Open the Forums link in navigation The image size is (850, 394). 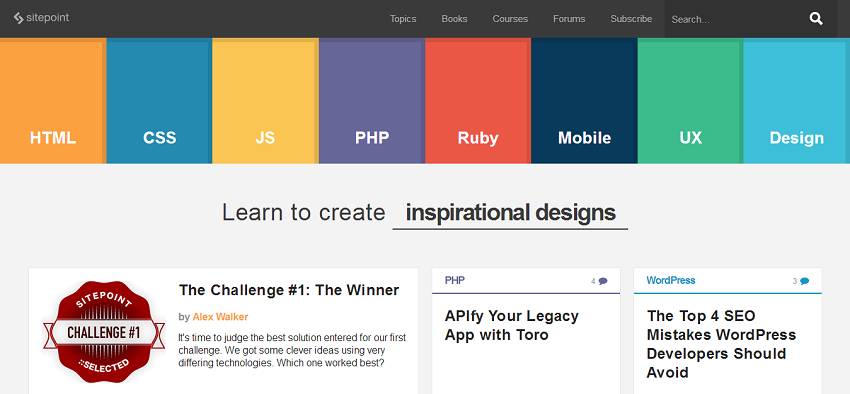[569, 19]
